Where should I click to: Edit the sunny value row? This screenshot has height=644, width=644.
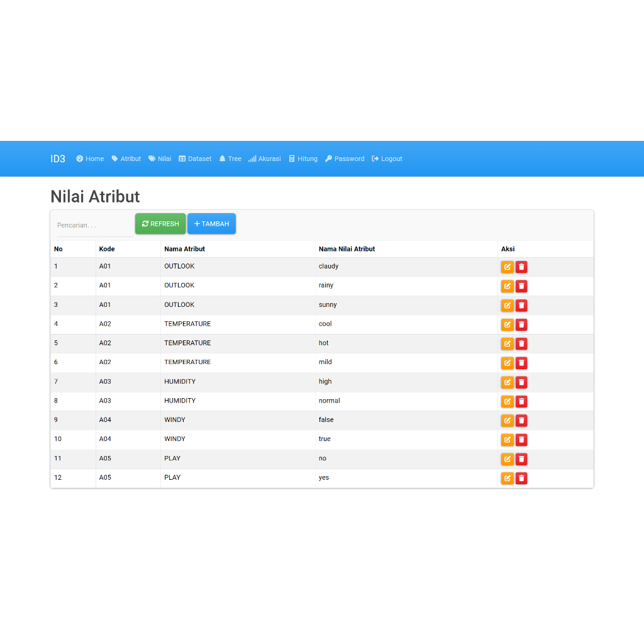point(508,305)
